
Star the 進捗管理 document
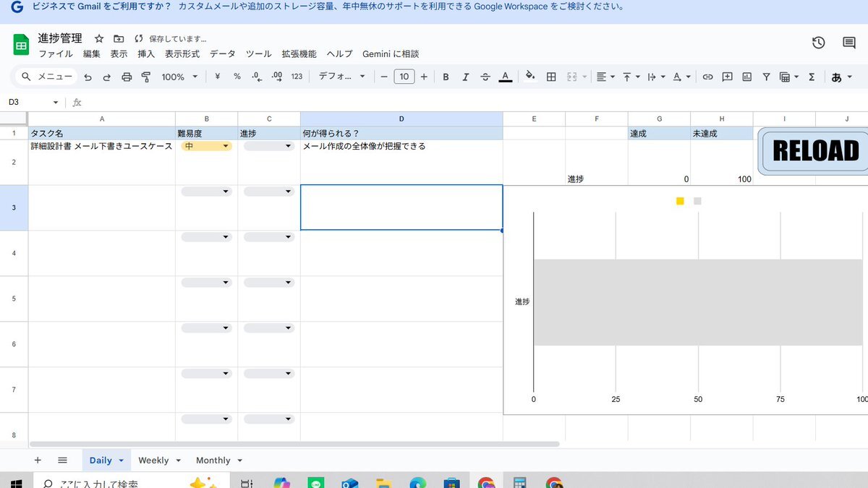99,38
